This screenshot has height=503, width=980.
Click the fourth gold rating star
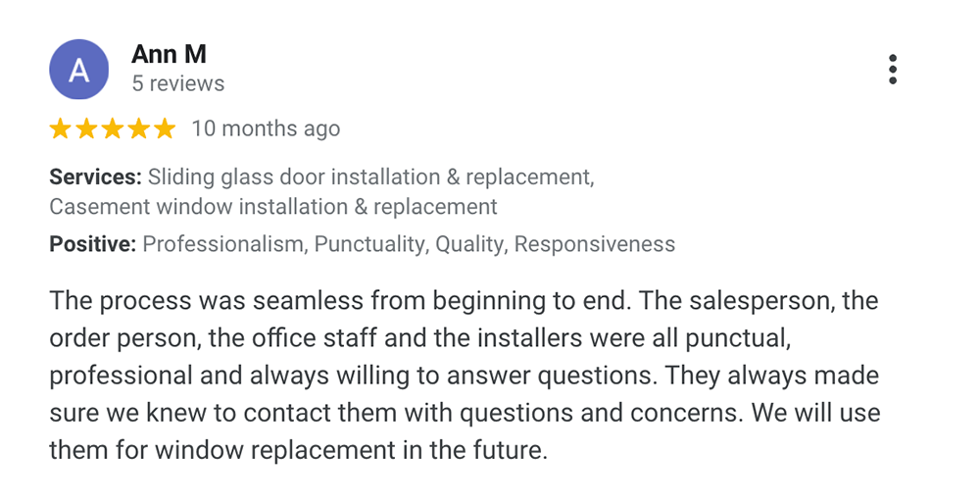point(139,128)
